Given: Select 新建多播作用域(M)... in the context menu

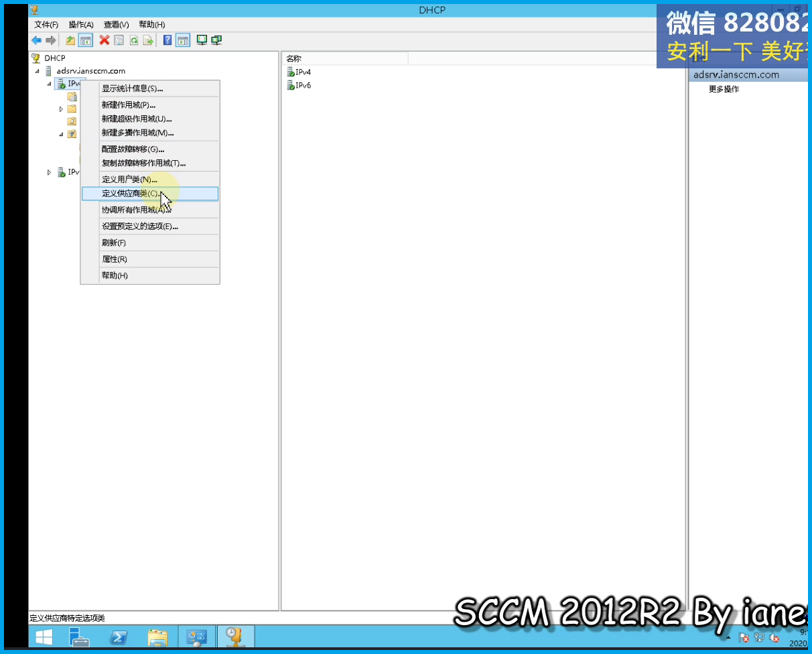Looking at the screenshot, I should tap(150, 133).
